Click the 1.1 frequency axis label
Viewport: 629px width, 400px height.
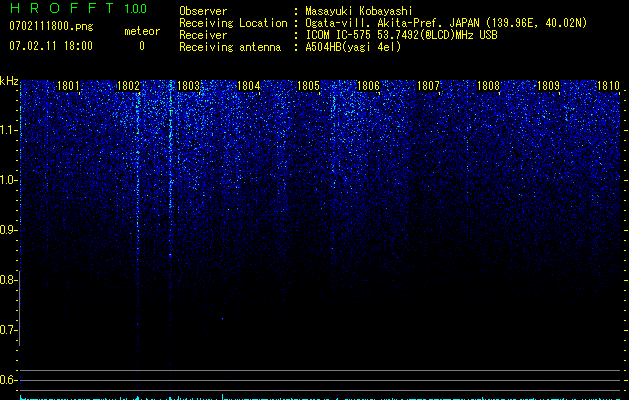click(8, 130)
